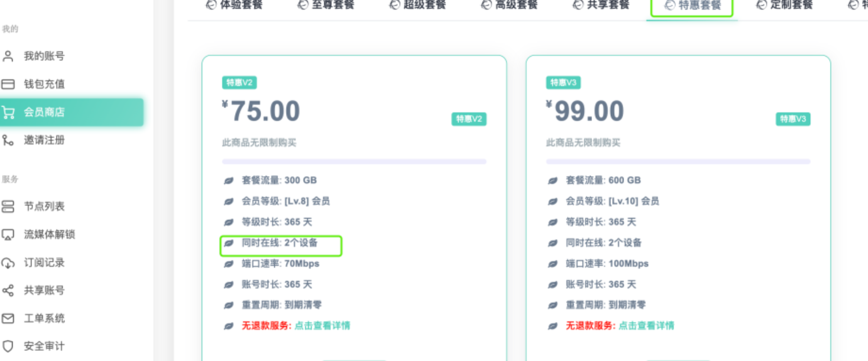Click the 安全审计 shield icon
Viewport: 868px width, 361px height.
[8, 346]
